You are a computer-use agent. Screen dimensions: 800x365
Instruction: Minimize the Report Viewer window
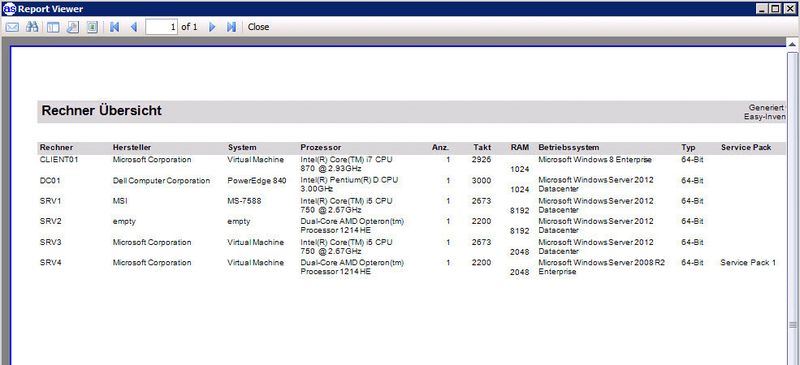[762, 9]
